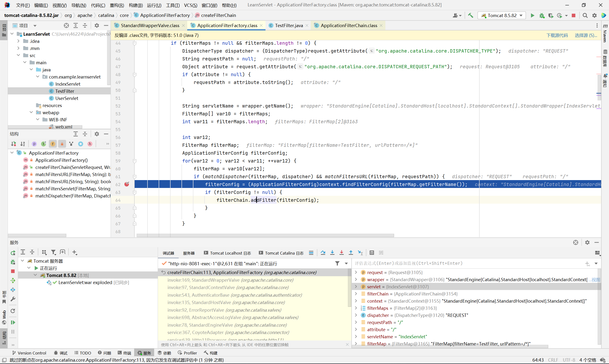
Task: Switch to the TestFilter.java tab
Action: coord(289,25)
